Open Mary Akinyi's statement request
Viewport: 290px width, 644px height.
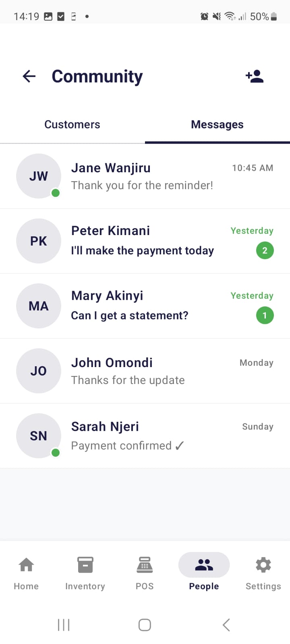pyautogui.click(x=130, y=316)
